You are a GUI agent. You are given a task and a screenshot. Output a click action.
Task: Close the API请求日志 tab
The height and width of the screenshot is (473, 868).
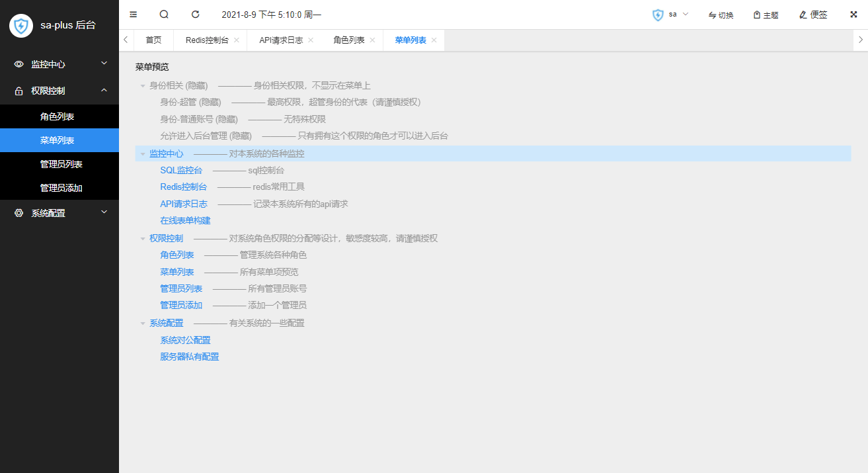click(311, 40)
